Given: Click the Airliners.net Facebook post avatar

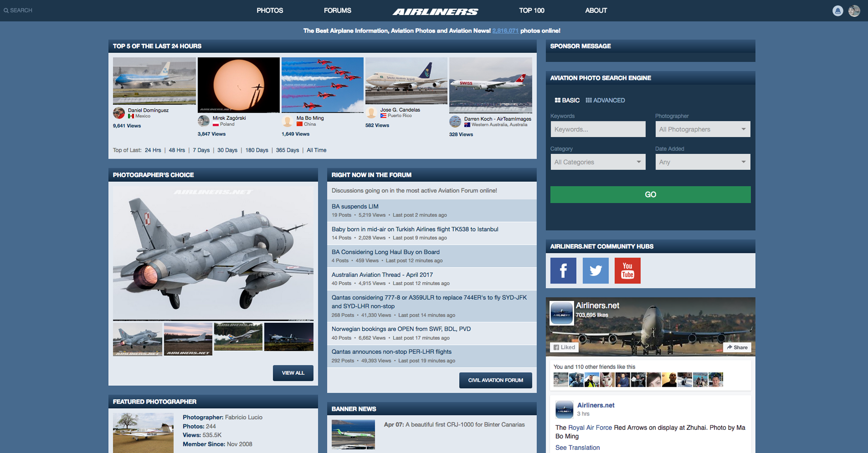Looking at the screenshot, I should (564, 410).
